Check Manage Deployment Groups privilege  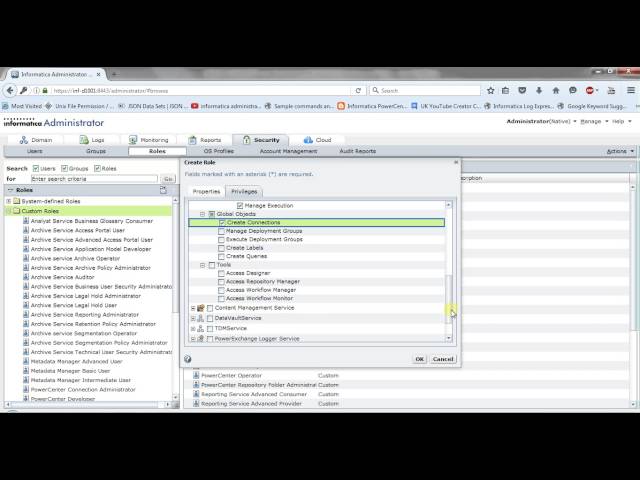tap(221, 231)
